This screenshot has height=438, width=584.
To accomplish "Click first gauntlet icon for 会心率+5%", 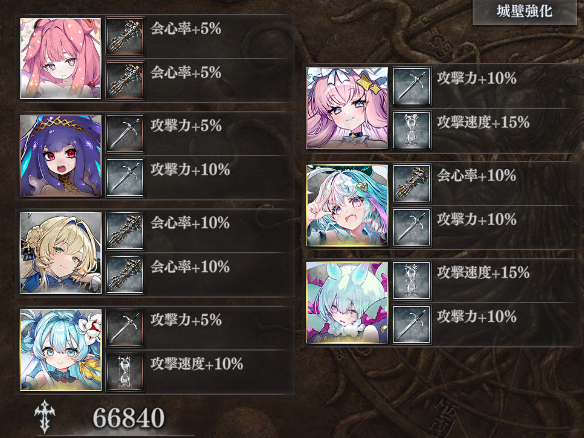I will (x=125, y=36).
